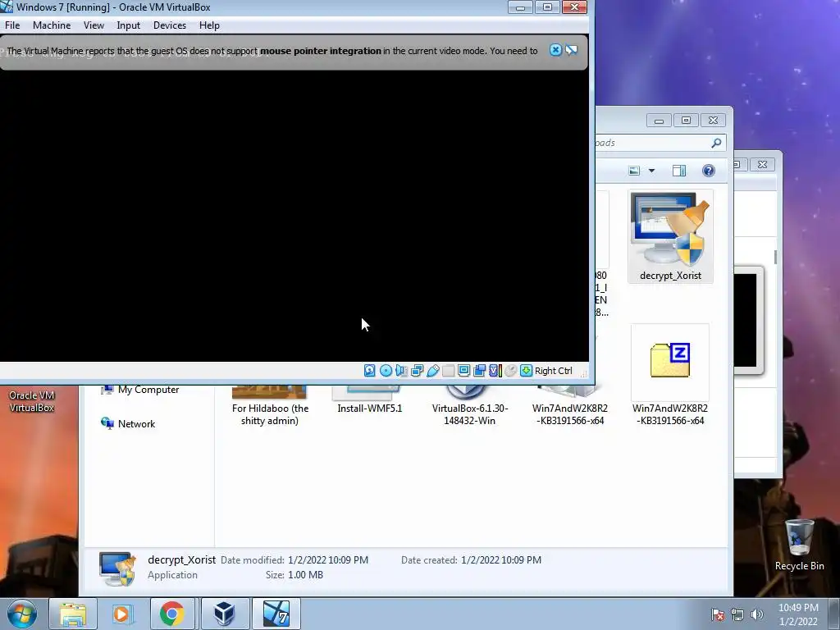The image size is (840, 630).
Task: Click the audio indicator in VirtualBox status bar
Action: coord(401,371)
